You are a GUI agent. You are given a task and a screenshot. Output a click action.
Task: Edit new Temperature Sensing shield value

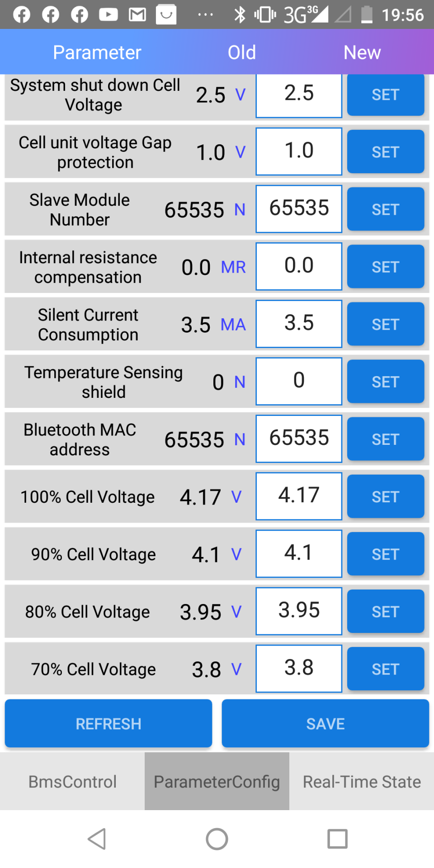coord(299,381)
